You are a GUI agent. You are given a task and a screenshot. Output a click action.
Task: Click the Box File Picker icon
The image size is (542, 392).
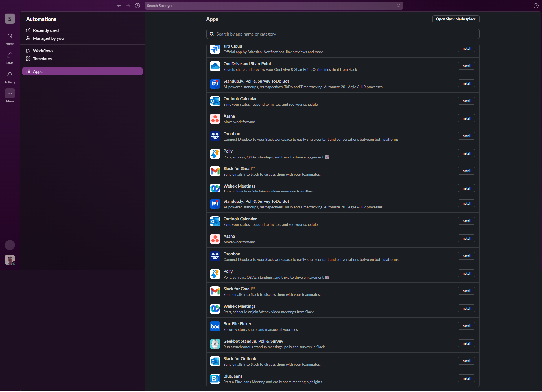[215, 326]
